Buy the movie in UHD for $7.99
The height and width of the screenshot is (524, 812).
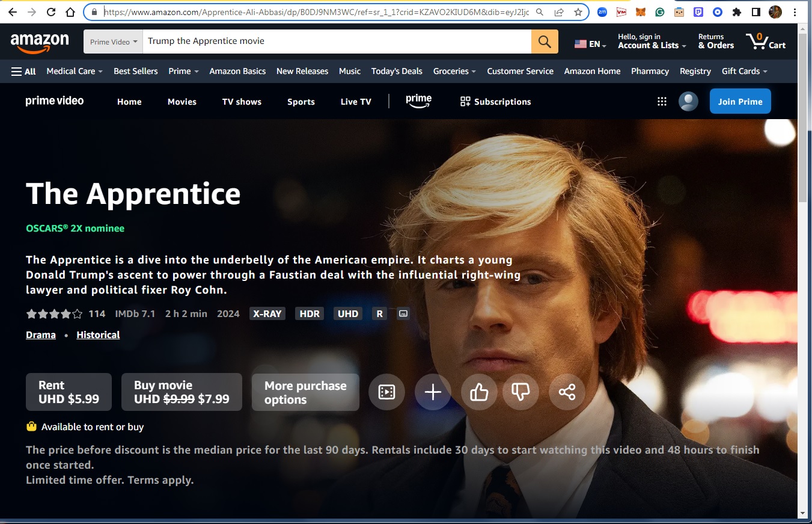click(182, 392)
